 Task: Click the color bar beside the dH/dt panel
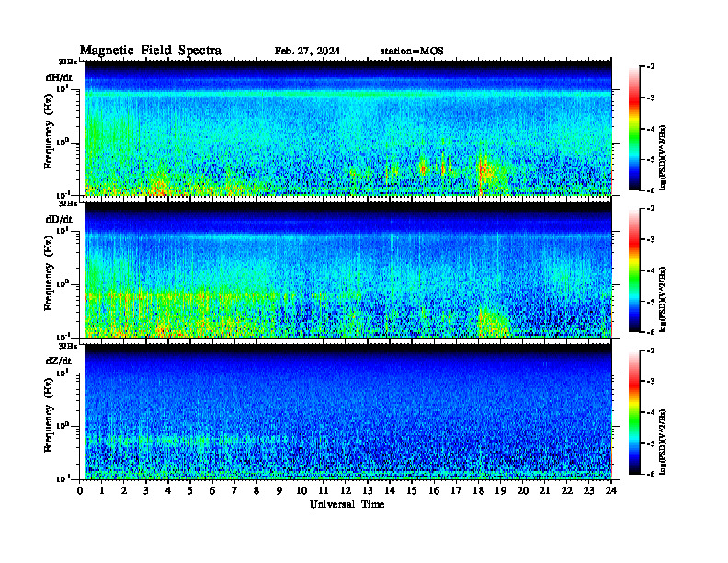click(633, 128)
